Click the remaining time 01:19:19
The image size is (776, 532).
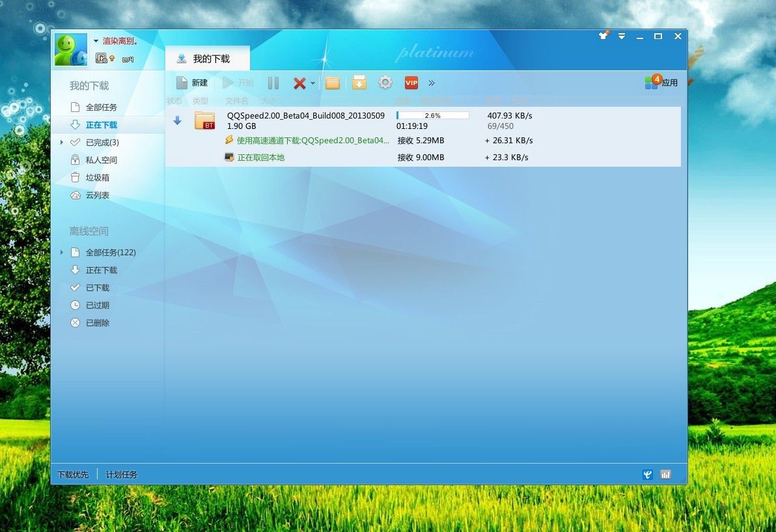coord(411,126)
